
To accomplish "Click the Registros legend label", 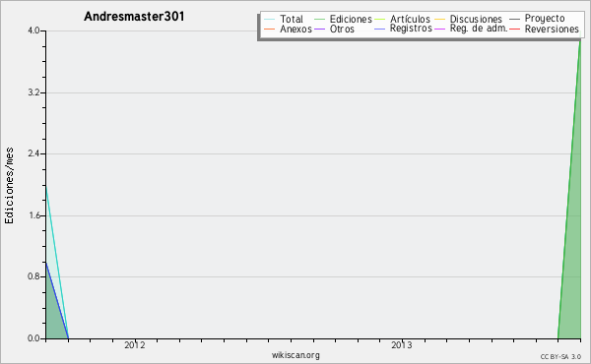I will [411, 29].
